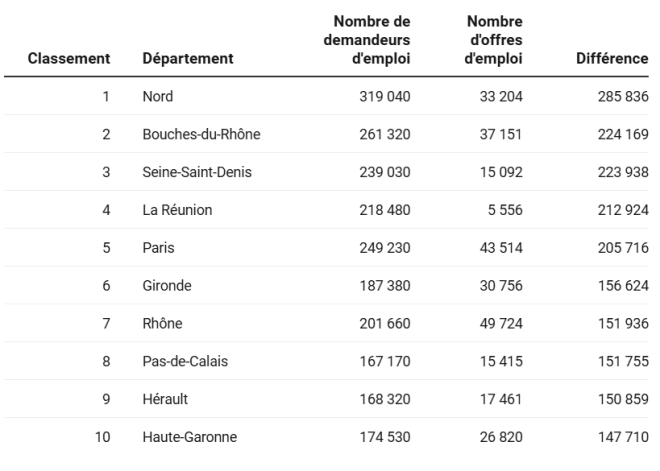Click the 319 040 job seekers value

[x=385, y=97]
